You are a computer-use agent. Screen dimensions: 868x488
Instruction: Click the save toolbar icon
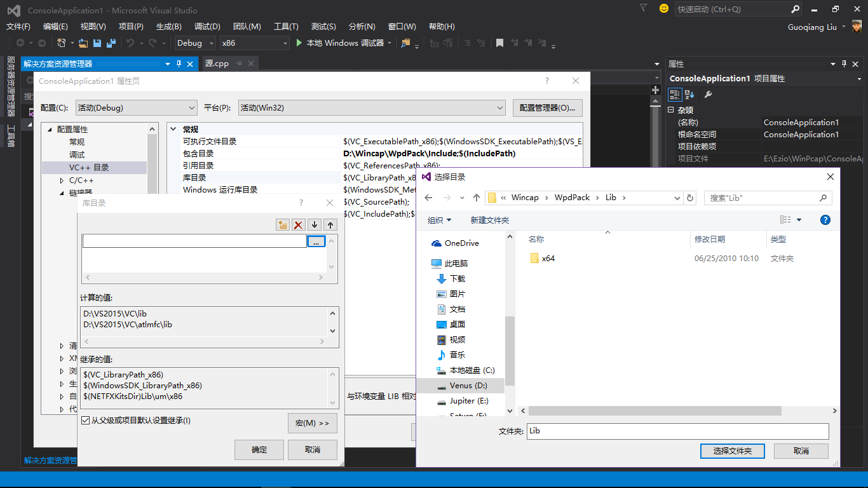[97, 43]
